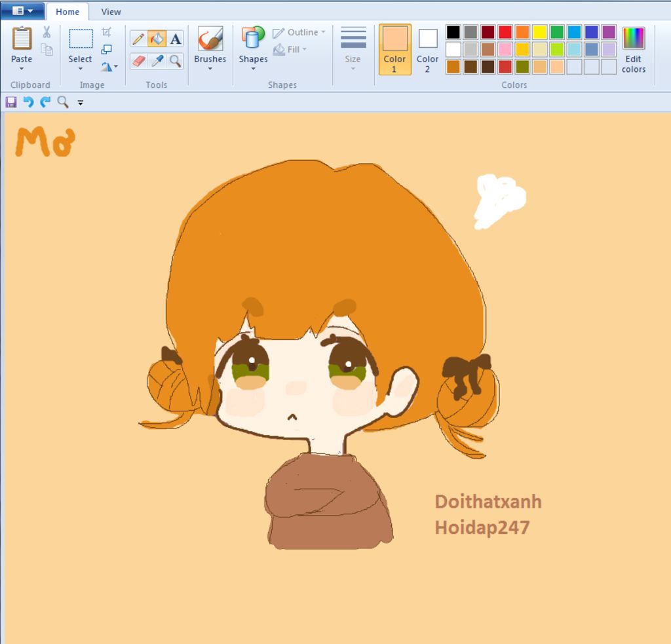671x644 pixels.
Task: Select the Text tool
Action: click(175, 39)
